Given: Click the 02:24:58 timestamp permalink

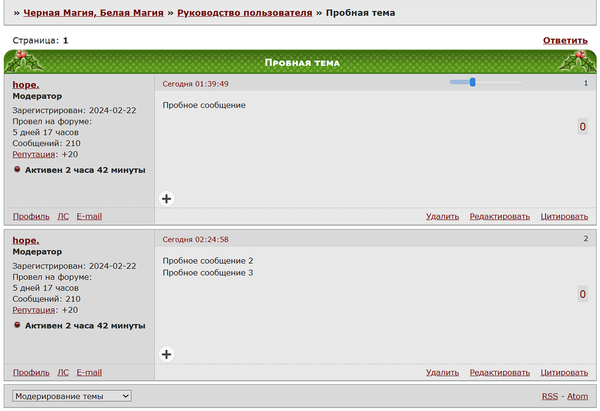Looking at the screenshot, I should tap(196, 239).
